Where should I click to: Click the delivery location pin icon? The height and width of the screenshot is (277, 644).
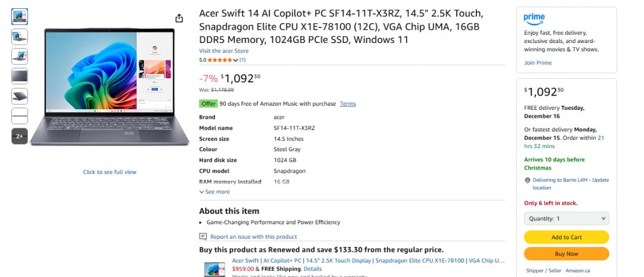coord(528,180)
